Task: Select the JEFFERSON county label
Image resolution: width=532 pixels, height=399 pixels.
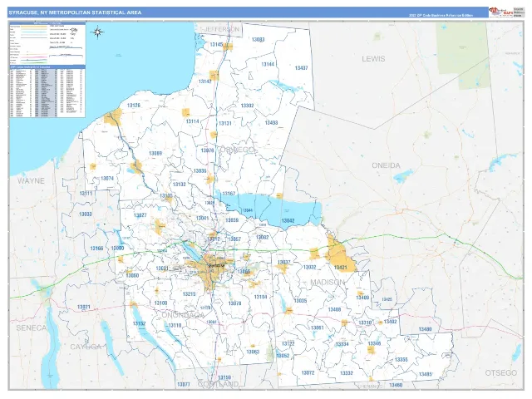Action: 222,30
